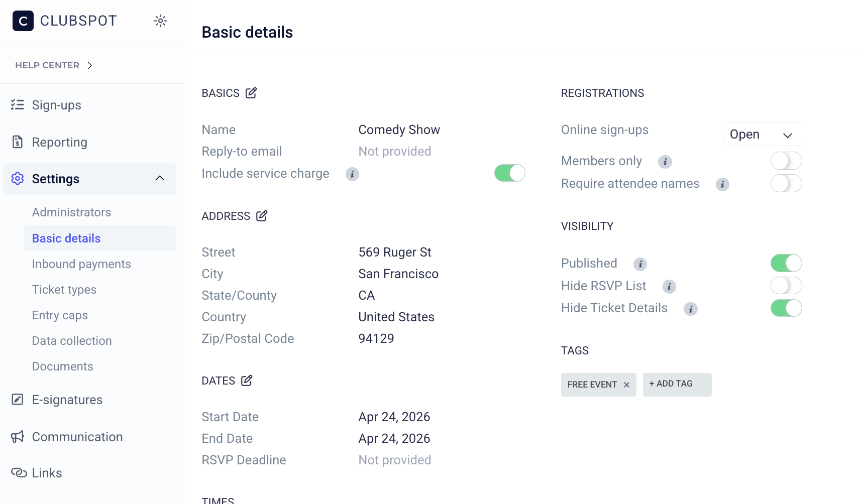The height and width of the screenshot is (504, 863).
Task: Edit the ADDRESS section via pencil icon
Action: [x=262, y=216]
